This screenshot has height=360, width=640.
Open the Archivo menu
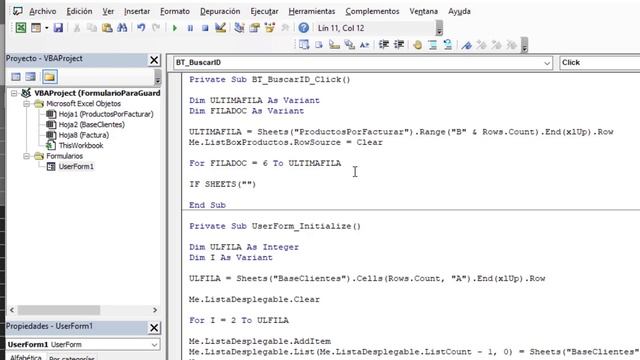coord(42,11)
